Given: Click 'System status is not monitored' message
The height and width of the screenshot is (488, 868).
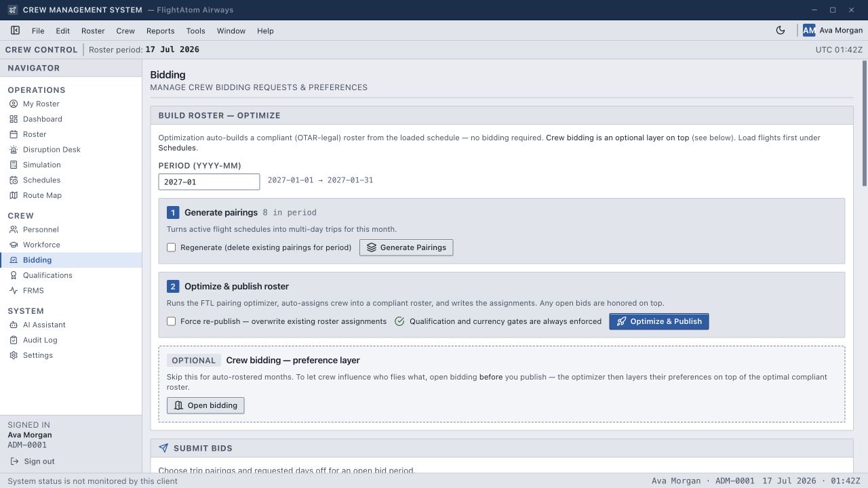Looking at the screenshot, I should click(x=93, y=481).
